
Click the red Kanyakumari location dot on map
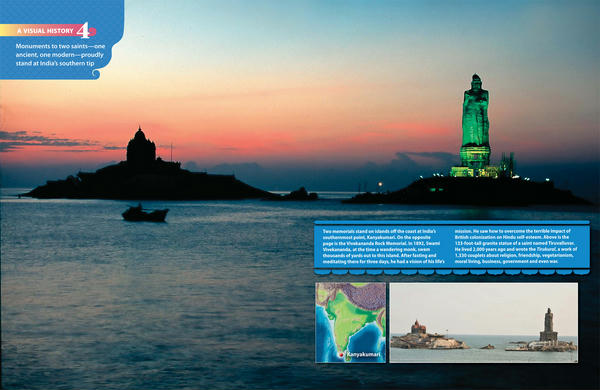341,355
